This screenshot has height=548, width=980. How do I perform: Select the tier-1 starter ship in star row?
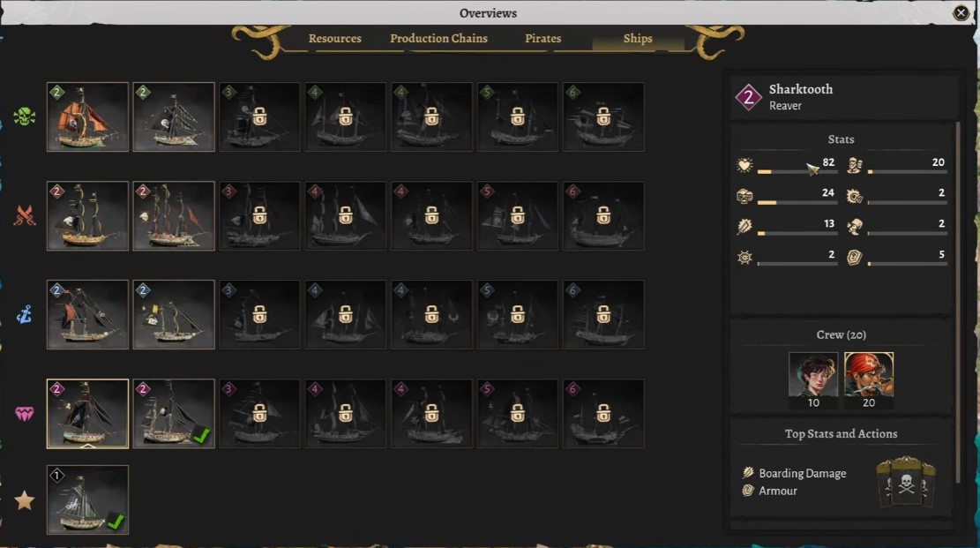[87, 499]
